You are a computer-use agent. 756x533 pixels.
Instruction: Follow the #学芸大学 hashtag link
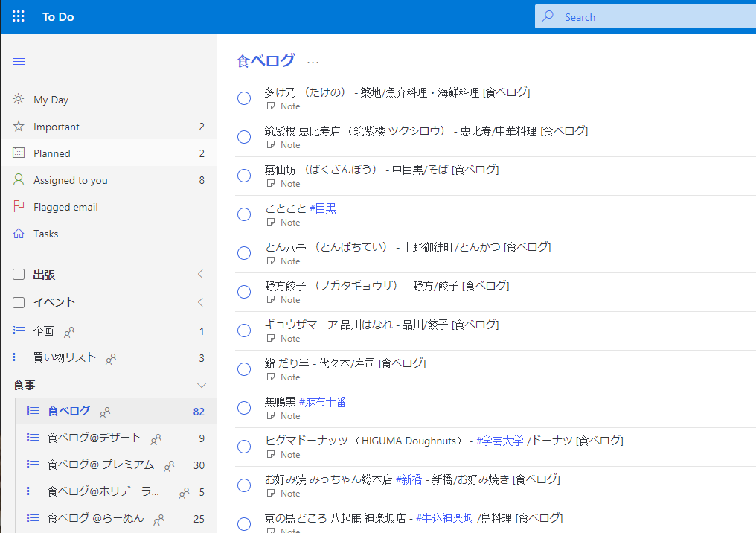(x=499, y=441)
